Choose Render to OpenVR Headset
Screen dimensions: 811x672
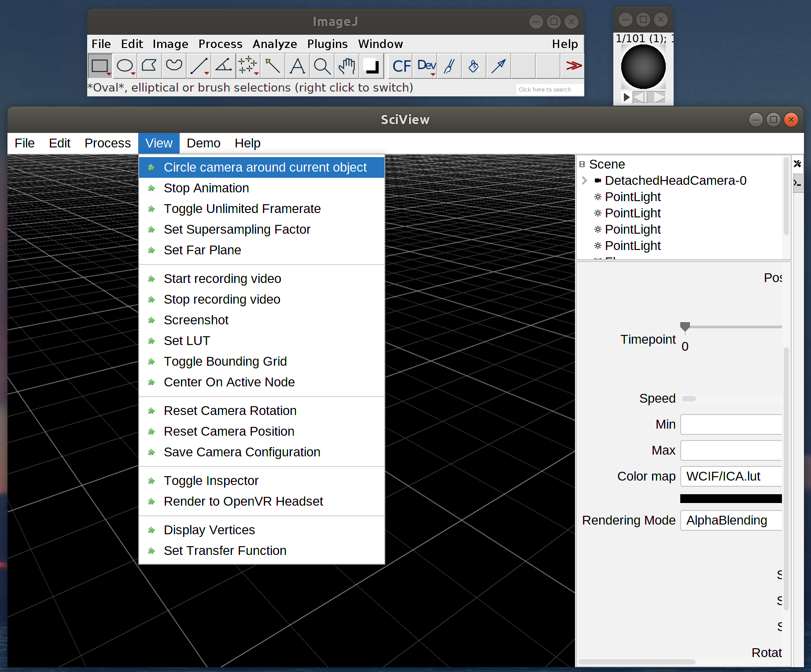pos(262,501)
